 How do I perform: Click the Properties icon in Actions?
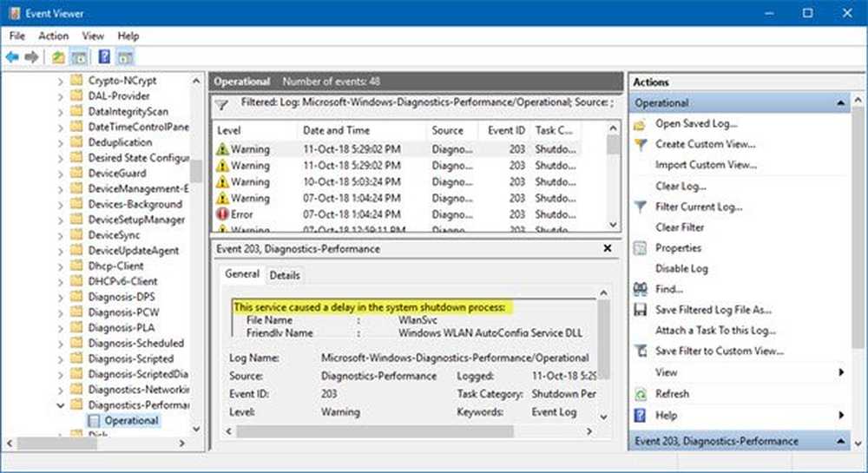(x=641, y=248)
